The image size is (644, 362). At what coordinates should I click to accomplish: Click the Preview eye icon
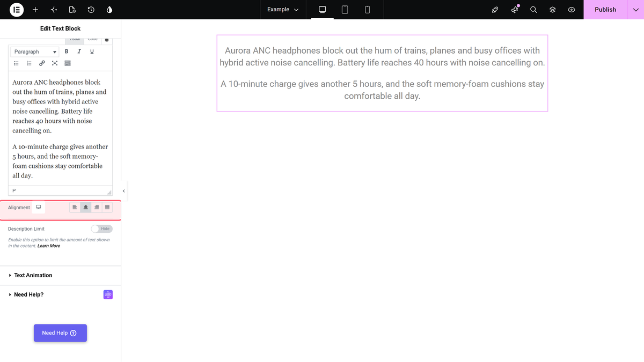[572, 10]
